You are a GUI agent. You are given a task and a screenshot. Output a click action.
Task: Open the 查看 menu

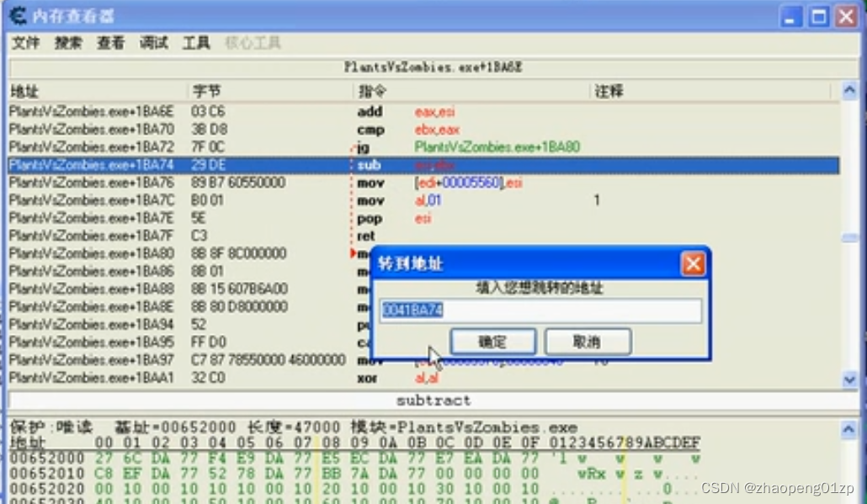110,43
